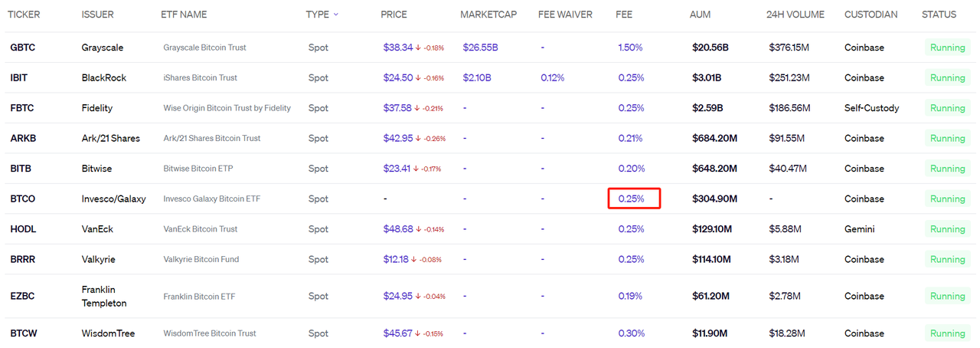
Task: Open Wise Origin Bitcoin Trust by Fidelity
Action: coord(227,108)
